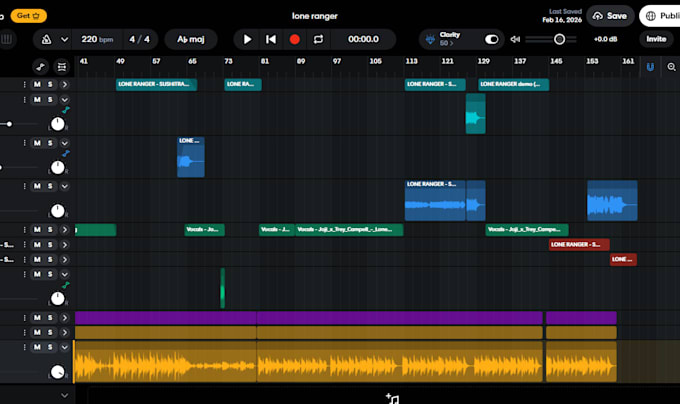Click the chevron at the bottom of the track list
680x404 pixels.
64,395
